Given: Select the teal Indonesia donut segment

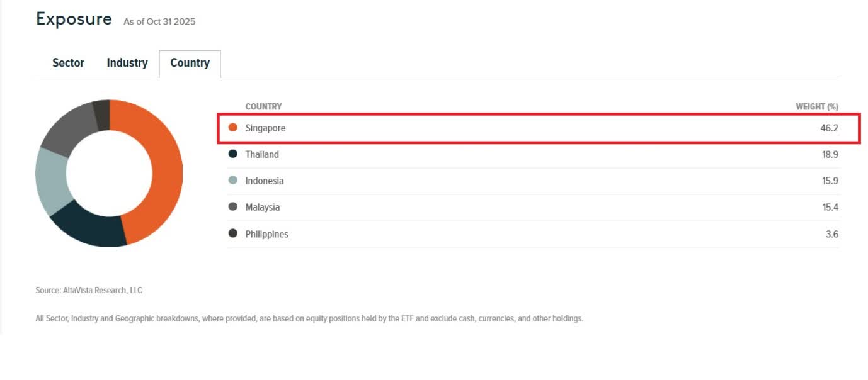Looking at the screenshot, I should pyautogui.click(x=50, y=182).
